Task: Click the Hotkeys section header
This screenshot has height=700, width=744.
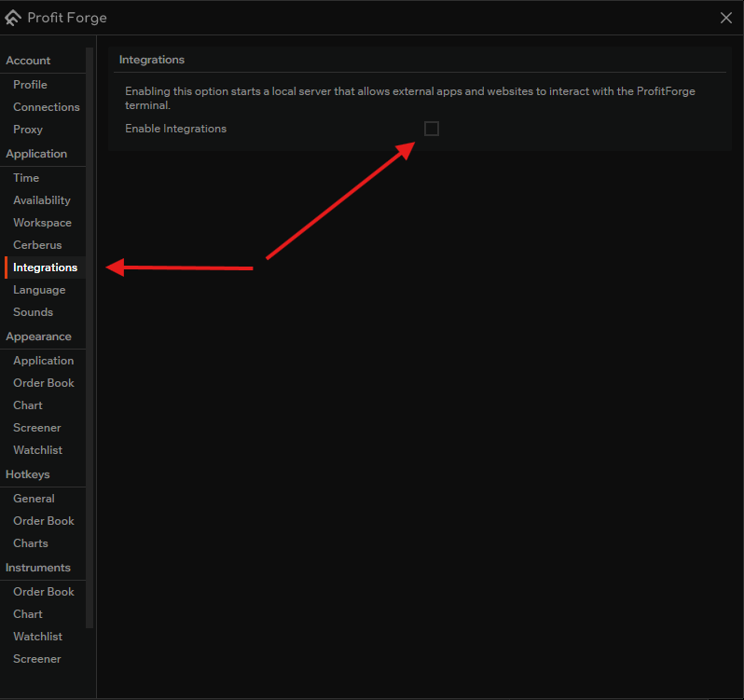Action: [x=28, y=474]
